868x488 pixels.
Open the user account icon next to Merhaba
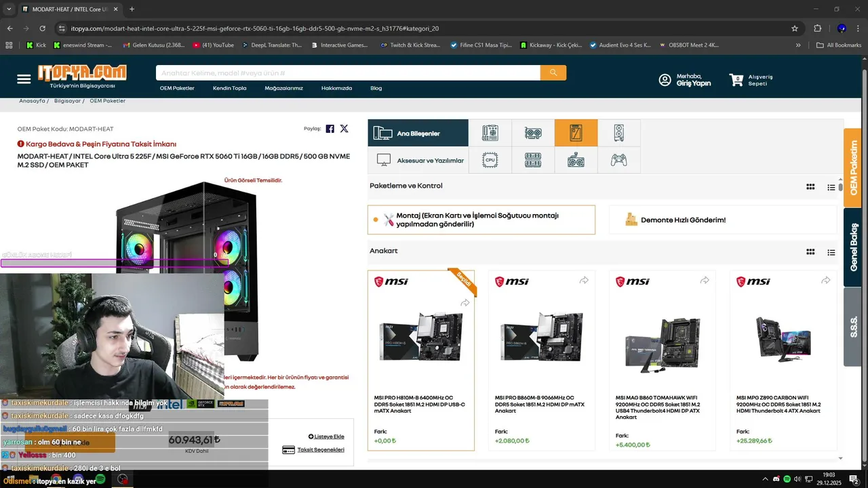tap(665, 80)
